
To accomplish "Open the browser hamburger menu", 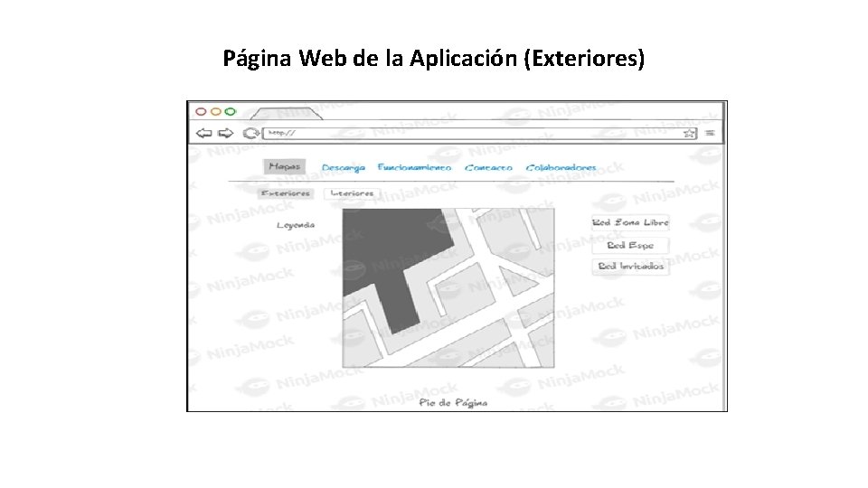I will 711,133.
